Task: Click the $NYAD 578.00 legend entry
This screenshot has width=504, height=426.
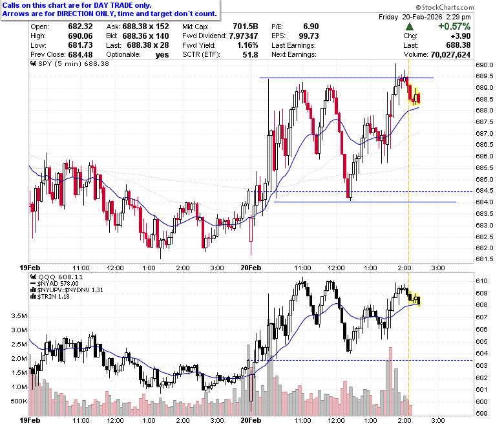Action: tap(58, 284)
